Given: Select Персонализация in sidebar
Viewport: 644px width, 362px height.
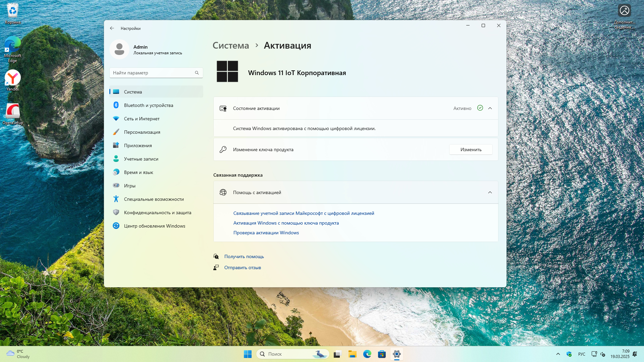Looking at the screenshot, I should (142, 132).
